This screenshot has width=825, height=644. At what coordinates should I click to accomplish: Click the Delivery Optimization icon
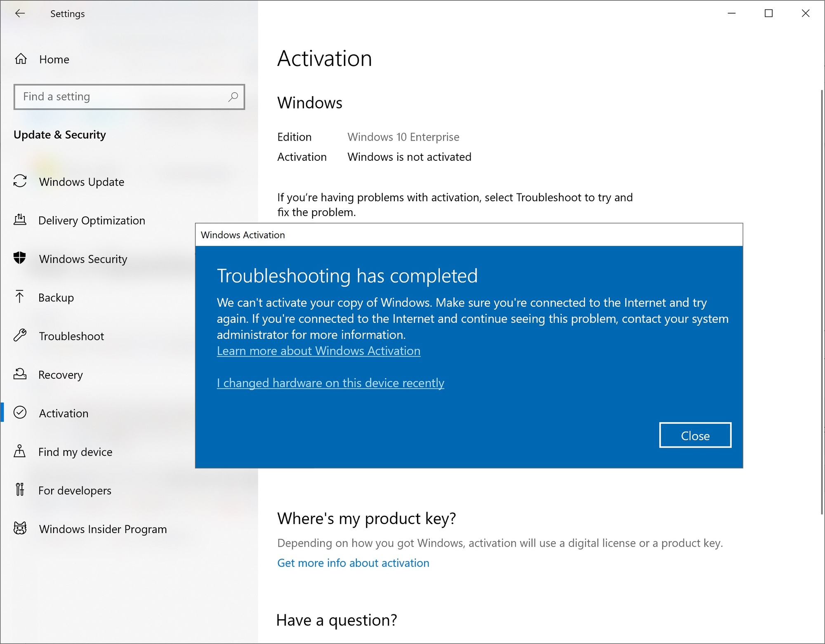(x=20, y=220)
